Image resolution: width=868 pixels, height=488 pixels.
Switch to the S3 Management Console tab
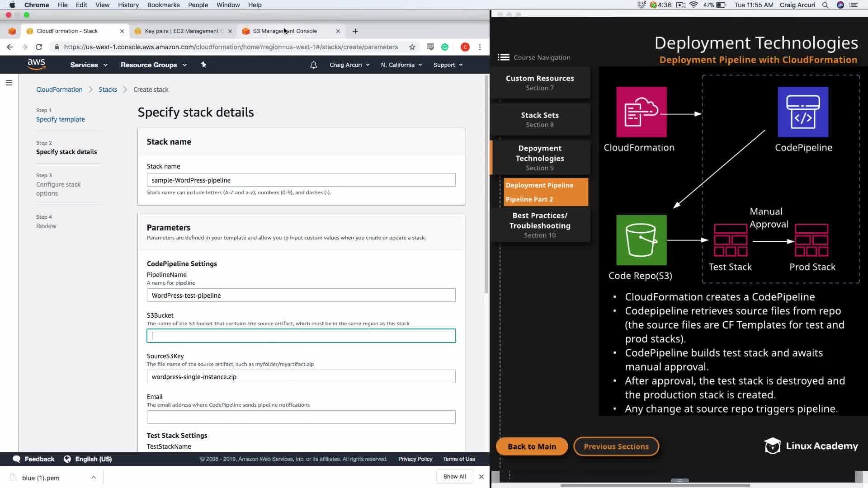click(285, 31)
